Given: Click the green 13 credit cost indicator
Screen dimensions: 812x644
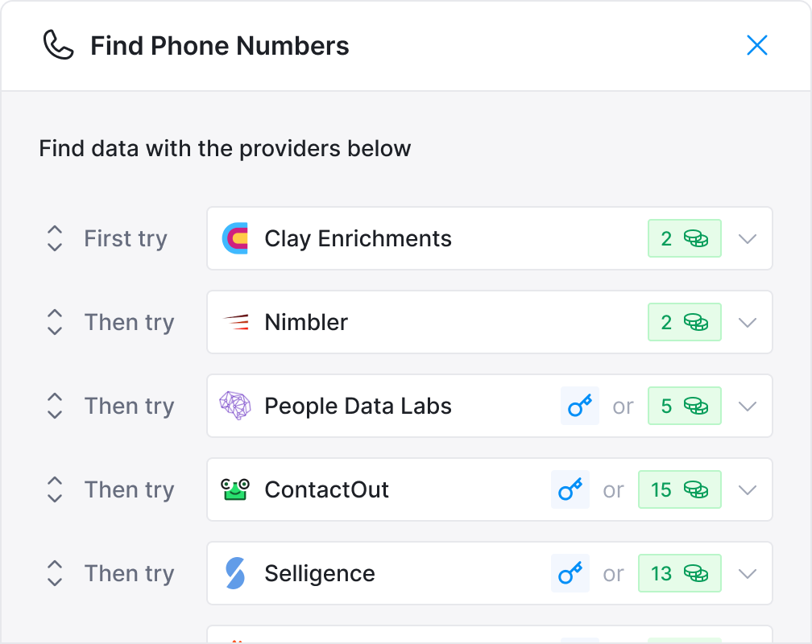Looking at the screenshot, I should click(x=680, y=573).
